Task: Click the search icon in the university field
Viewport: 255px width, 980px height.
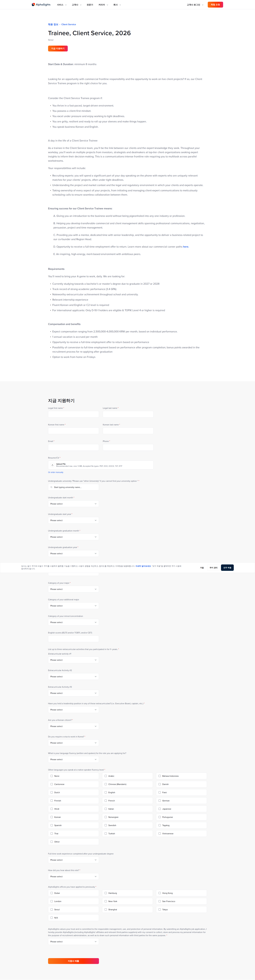Action: 51,487
